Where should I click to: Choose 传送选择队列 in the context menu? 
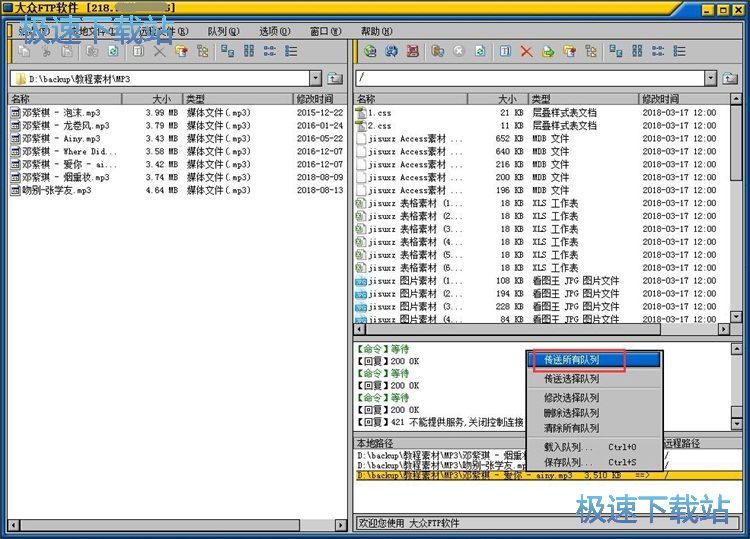coord(594,379)
